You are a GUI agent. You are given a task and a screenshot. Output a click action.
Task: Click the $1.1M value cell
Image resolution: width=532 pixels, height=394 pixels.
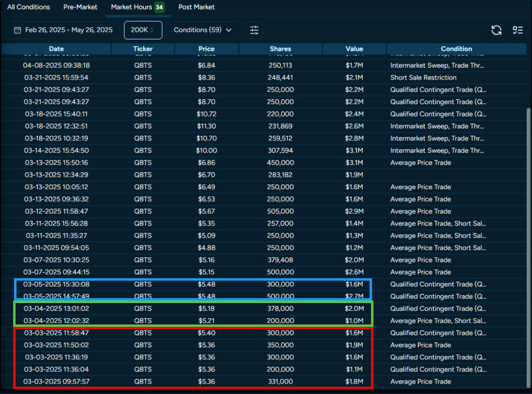coord(354,370)
